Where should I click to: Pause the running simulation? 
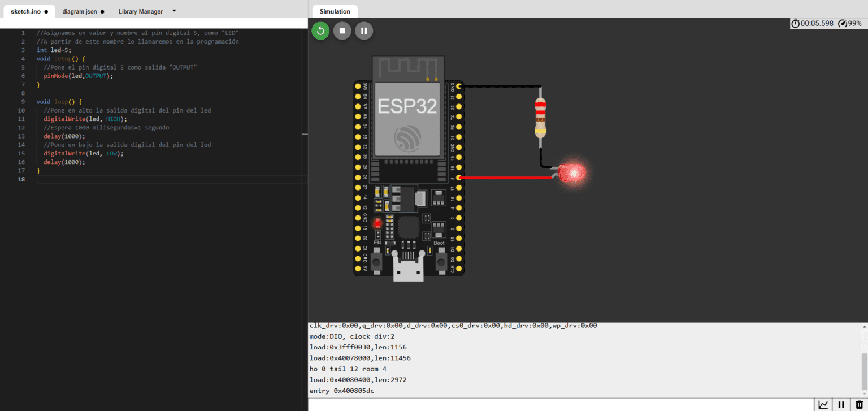(x=363, y=31)
